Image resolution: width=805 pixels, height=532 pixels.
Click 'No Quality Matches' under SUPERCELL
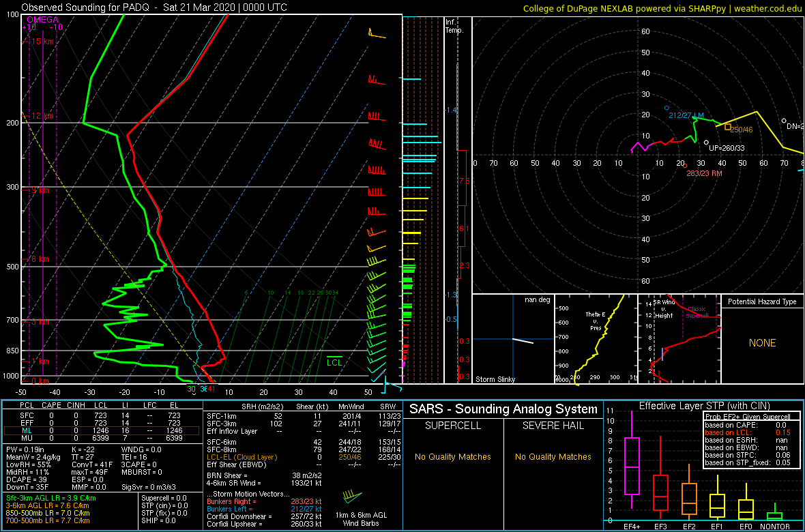pyautogui.click(x=453, y=456)
